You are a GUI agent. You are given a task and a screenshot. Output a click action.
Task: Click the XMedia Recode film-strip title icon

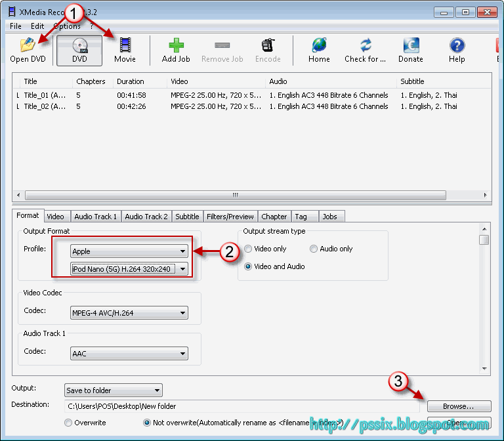[x=12, y=12]
